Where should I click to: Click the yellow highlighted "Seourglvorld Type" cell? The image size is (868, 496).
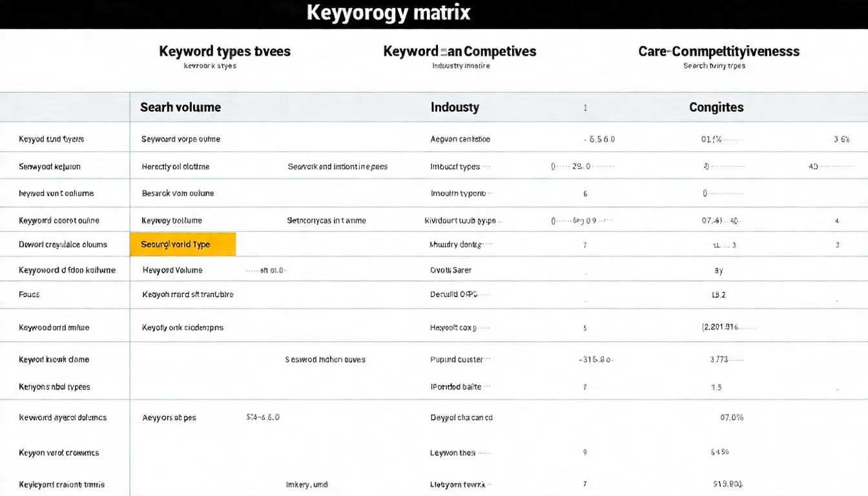coord(182,245)
